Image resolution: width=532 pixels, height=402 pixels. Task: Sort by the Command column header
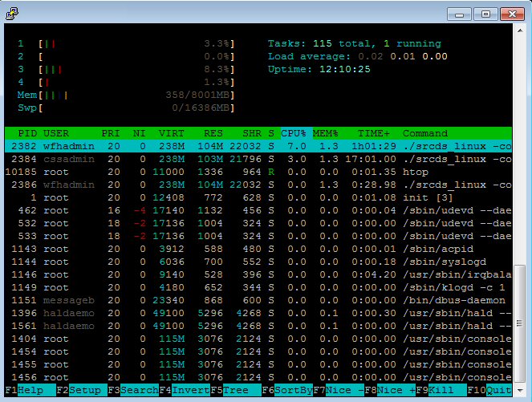[x=425, y=133]
